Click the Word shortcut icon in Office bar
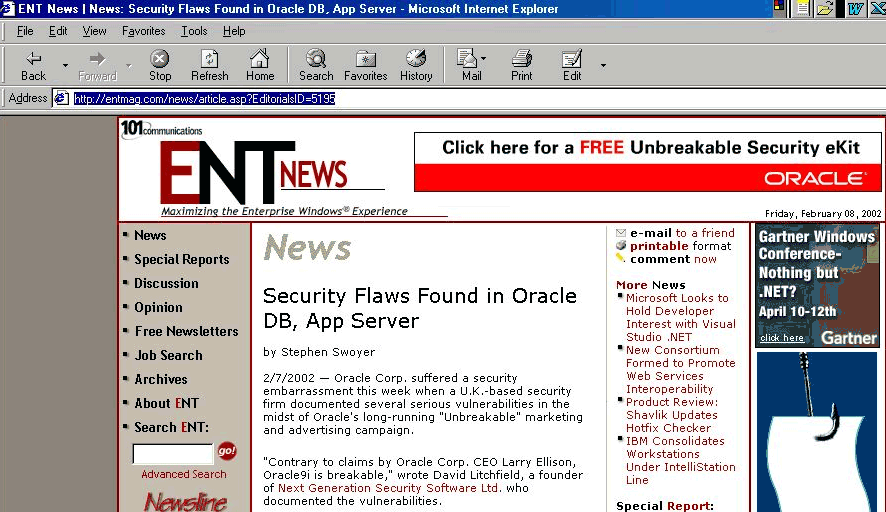 [855, 8]
